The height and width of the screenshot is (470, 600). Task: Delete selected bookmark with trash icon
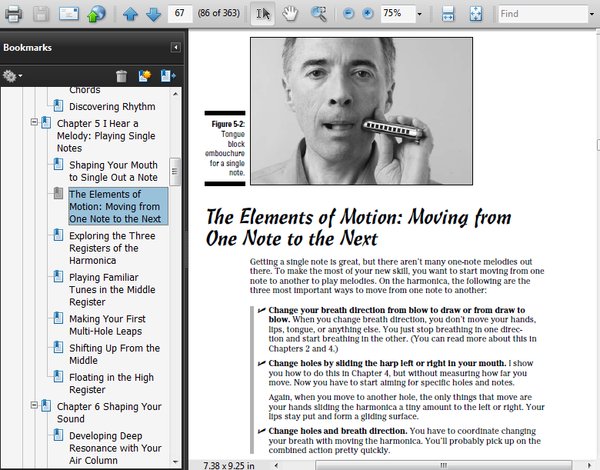coord(121,76)
